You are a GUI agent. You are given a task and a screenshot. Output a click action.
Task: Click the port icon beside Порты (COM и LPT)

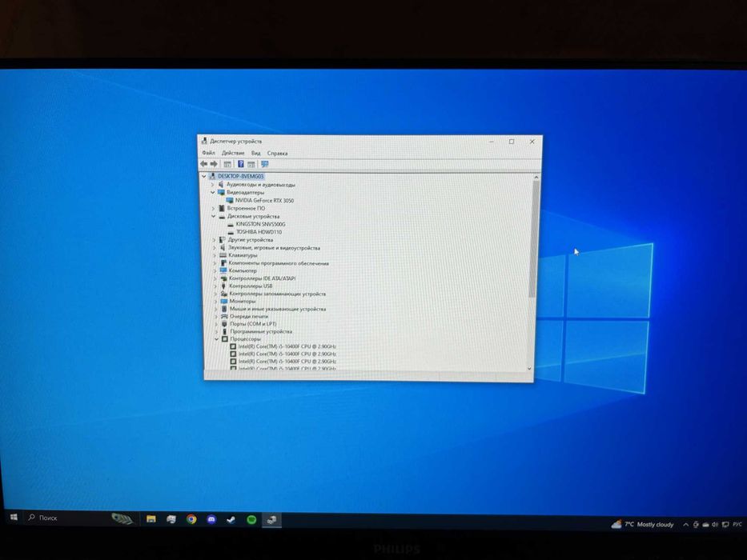225,324
